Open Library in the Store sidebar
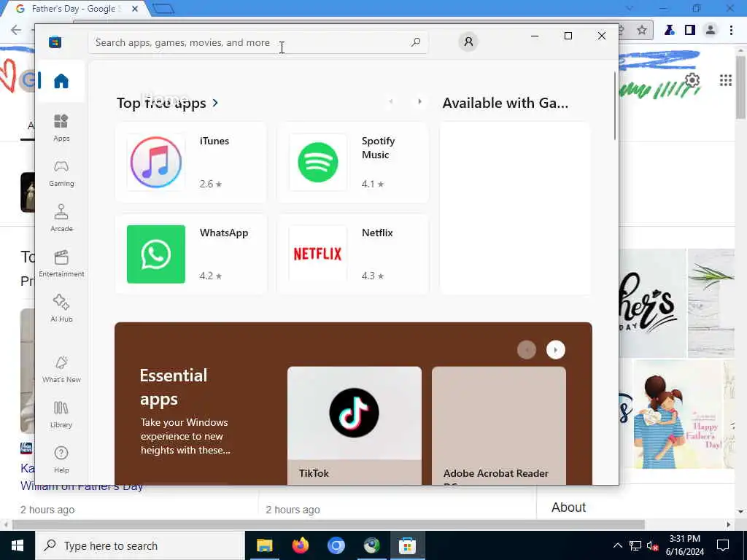The image size is (747, 560). (x=61, y=415)
